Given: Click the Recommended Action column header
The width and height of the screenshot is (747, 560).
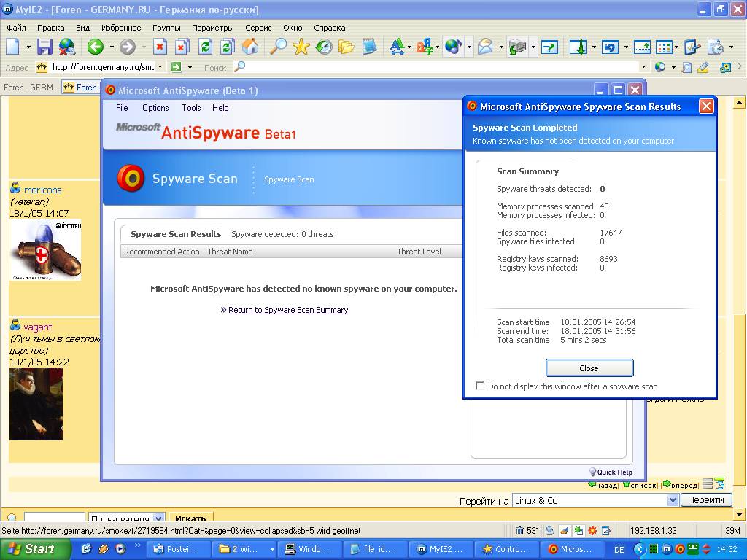Looking at the screenshot, I should [161, 252].
